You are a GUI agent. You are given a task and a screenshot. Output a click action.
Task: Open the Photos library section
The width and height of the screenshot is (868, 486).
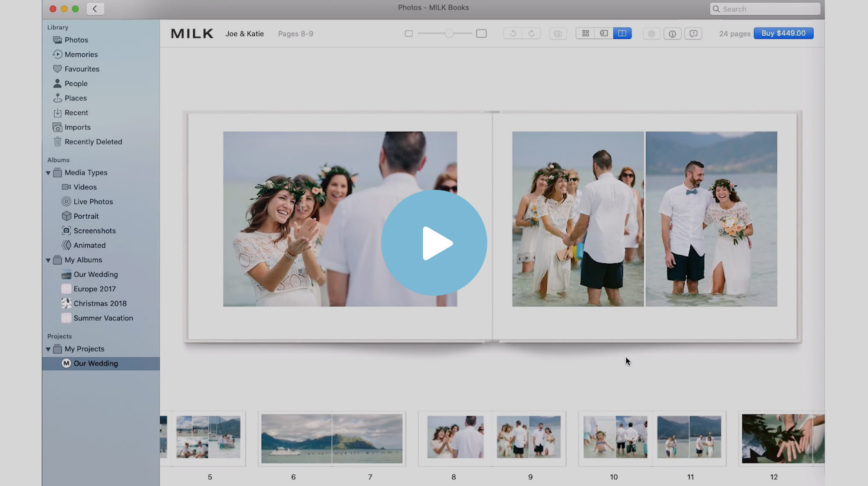[x=76, y=39]
